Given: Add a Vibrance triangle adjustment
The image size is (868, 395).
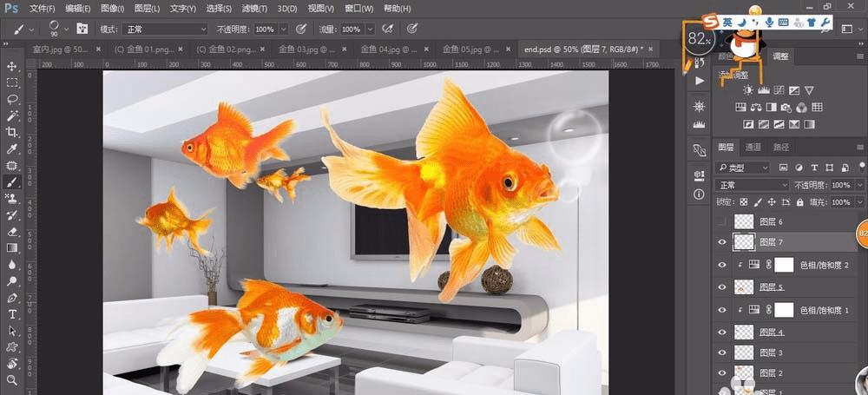Looking at the screenshot, I should pos(809,90).
